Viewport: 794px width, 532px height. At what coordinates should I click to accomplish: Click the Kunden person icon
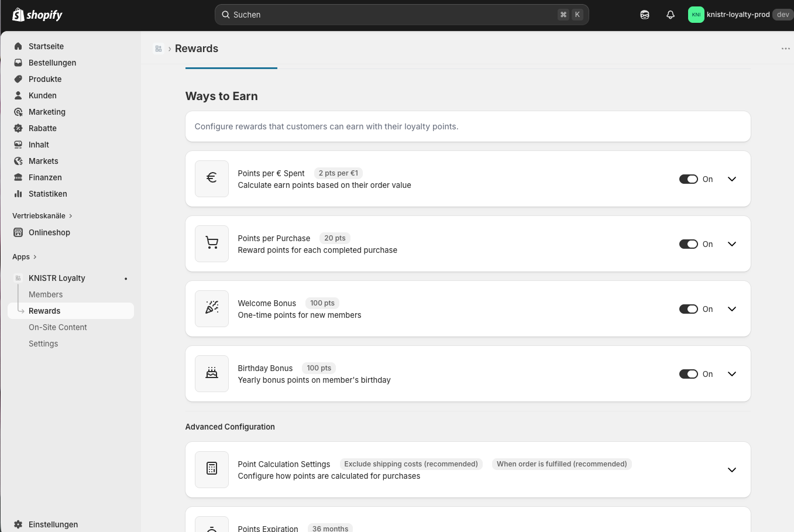coord(18,95)
